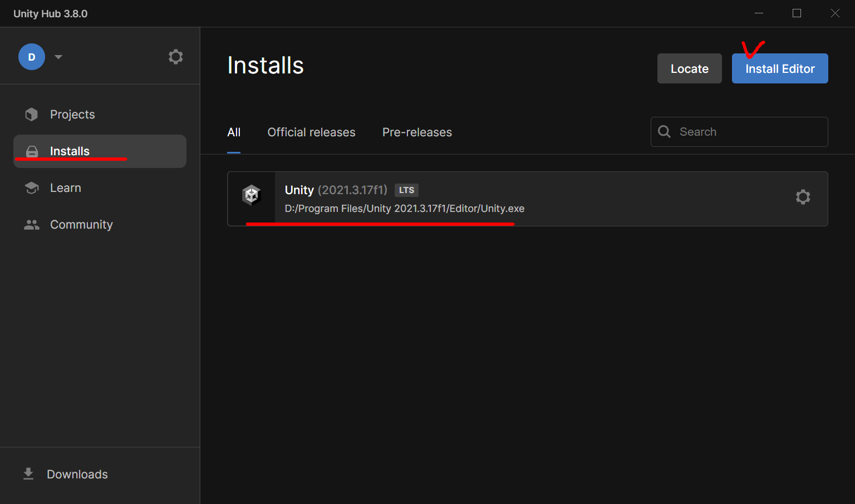Click the search magnifier icon
The image size is (855, 504).
tap(664, 132)
